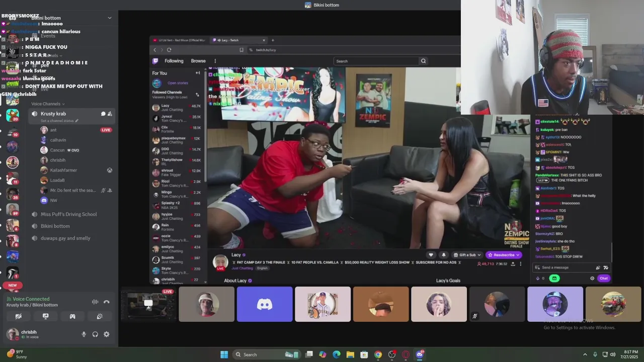644x362 pixels.
Task: Toggle notification bell for Lacy
Action: [x=443, y=255]
